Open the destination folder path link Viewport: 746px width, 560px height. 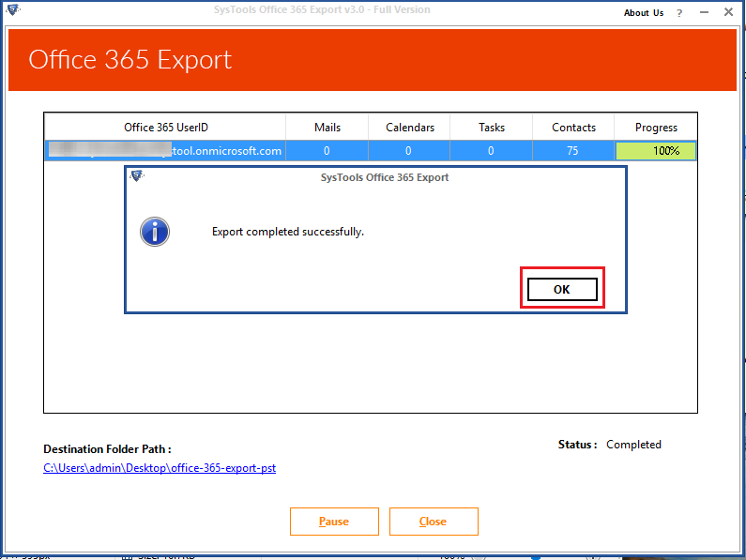(160, 468)
